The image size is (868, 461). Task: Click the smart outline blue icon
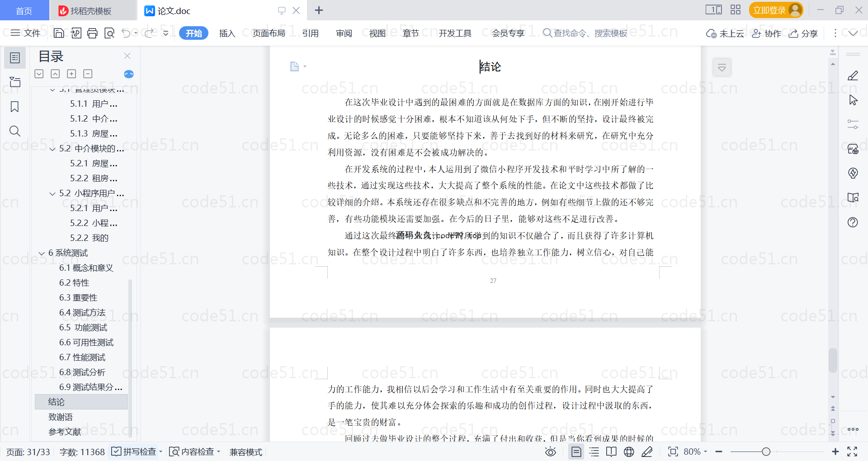click(129, 74)
